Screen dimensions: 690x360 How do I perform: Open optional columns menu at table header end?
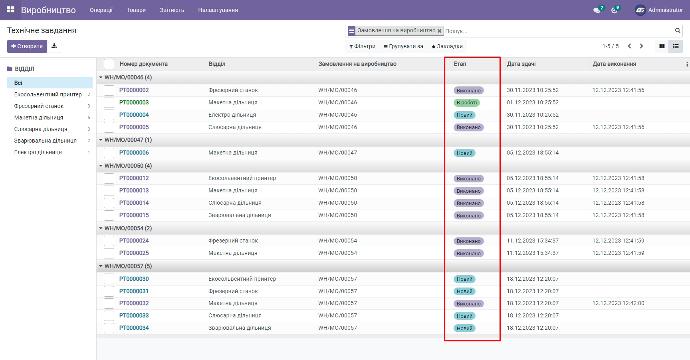pyautogui.click(x=686, y=64)
